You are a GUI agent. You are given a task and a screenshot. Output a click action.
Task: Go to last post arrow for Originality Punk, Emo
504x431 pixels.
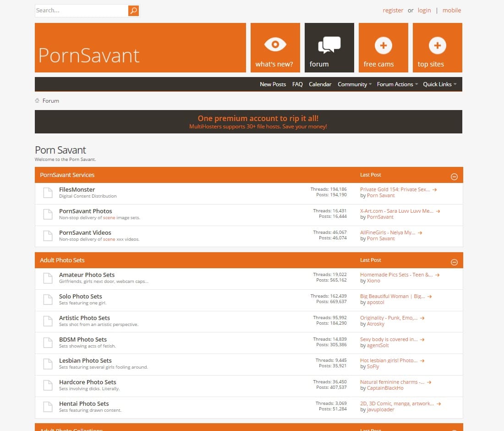[x=422, y=318]
